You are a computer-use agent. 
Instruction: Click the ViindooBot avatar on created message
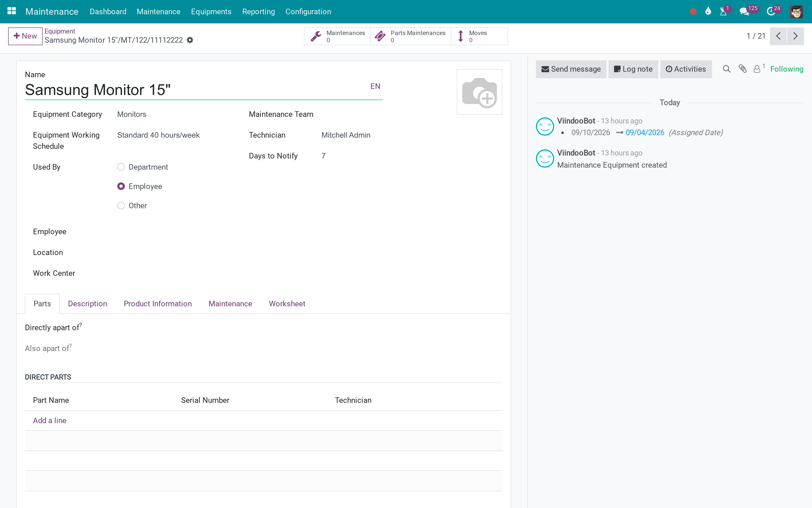[x=545, y=158]
